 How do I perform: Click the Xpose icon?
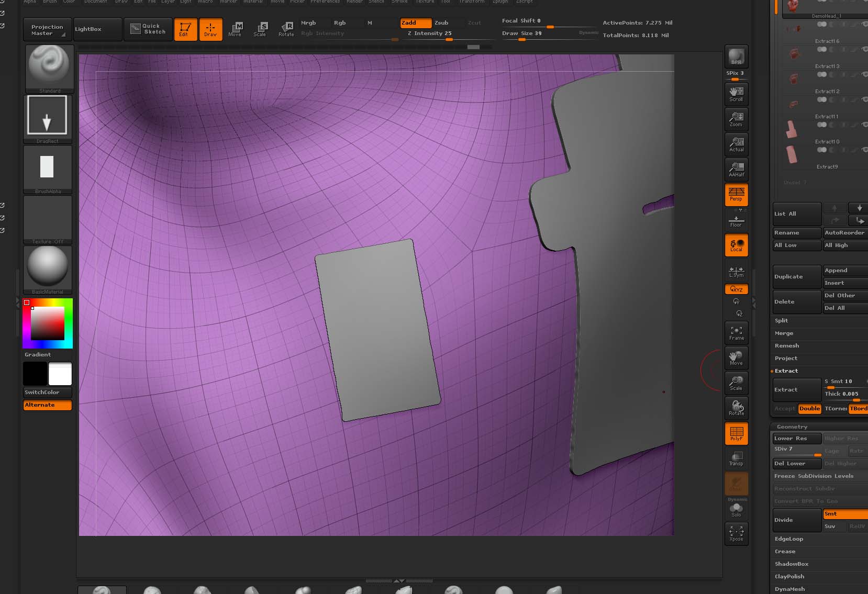pyautogui.click(x=736, y=534)
